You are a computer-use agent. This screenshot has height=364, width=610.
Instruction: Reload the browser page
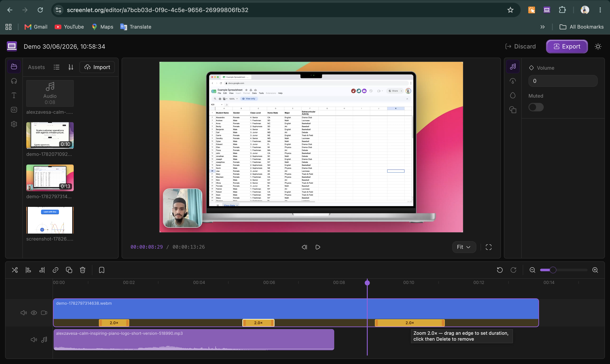pyautogui.click(x=40, y=10)
